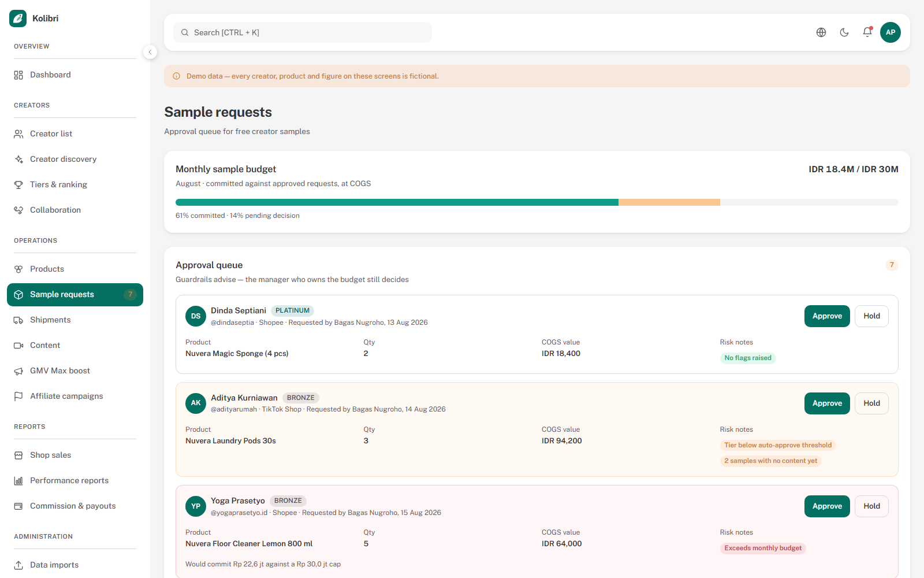Open the AP user avatar menu
The height and width of the screenshot is (578, 924).
tap(891, 32)
